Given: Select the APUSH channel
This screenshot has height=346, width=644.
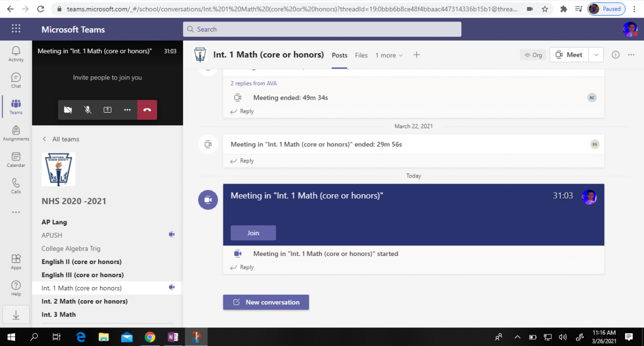Looking at the screenshot, I should [x=52, y=235].
